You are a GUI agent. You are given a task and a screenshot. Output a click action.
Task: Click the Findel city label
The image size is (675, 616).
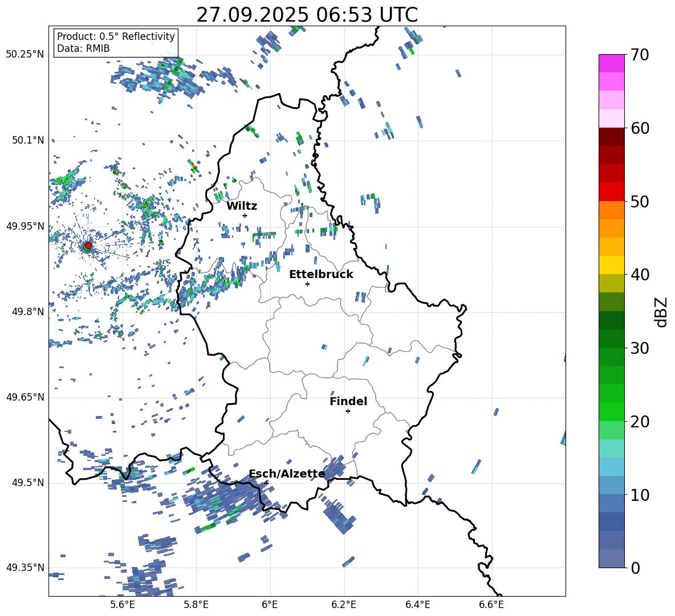pos(348,401)
